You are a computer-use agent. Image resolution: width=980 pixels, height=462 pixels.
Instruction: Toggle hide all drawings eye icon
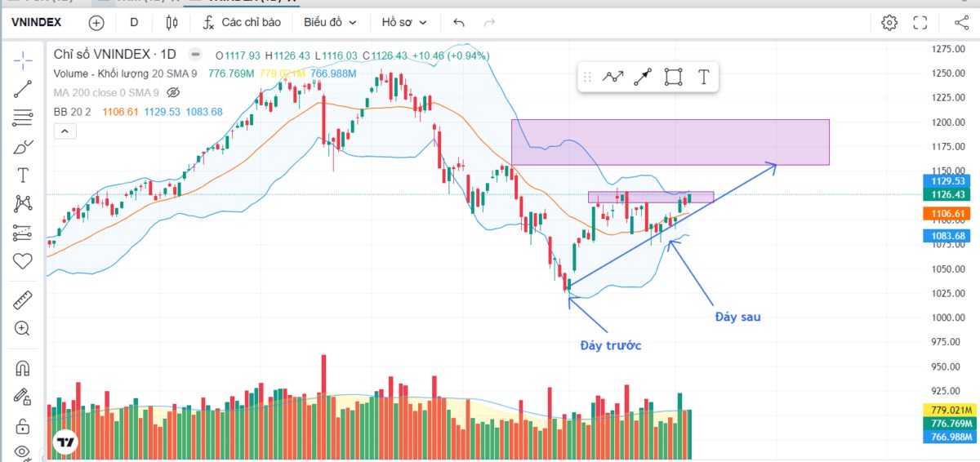click(x=22, y=451)
